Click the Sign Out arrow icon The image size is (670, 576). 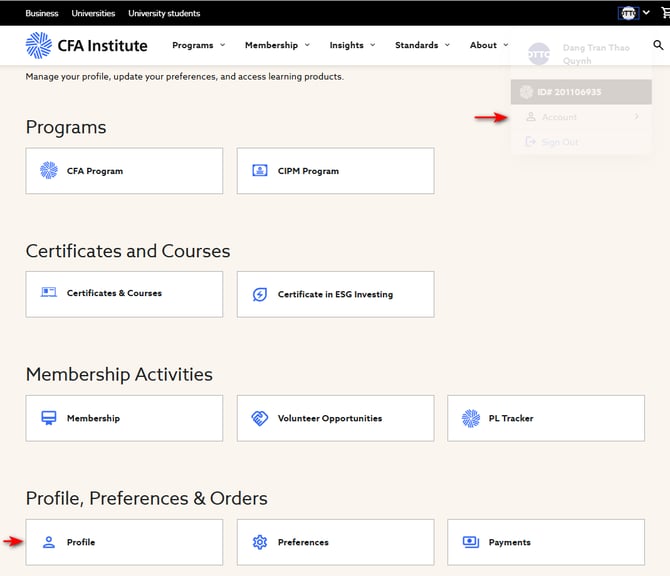tap(530, 141)
